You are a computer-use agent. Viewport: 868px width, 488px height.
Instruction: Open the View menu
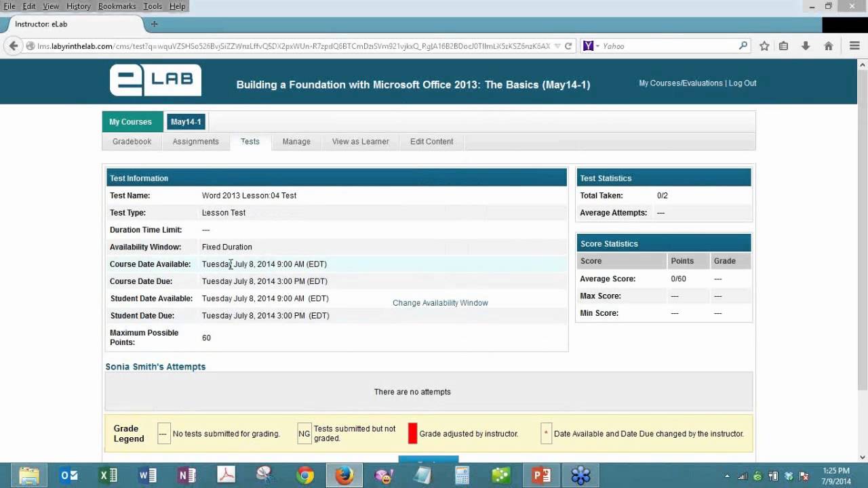[51, 6]
